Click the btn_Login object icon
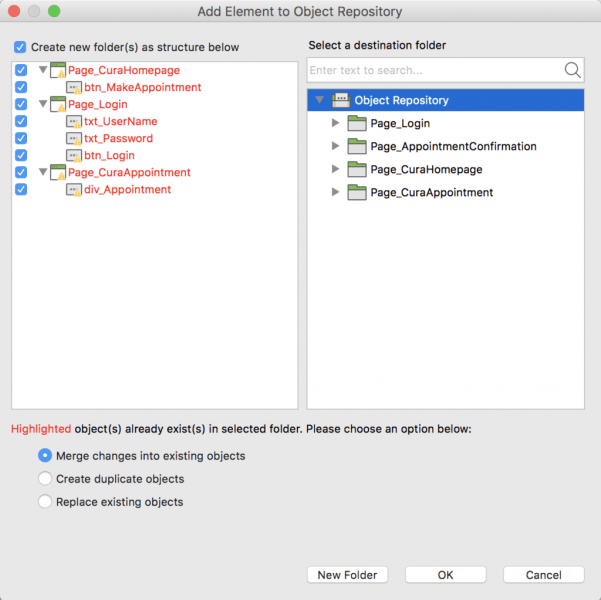Viewport: 601px width, 600px height. click(74, 156)
